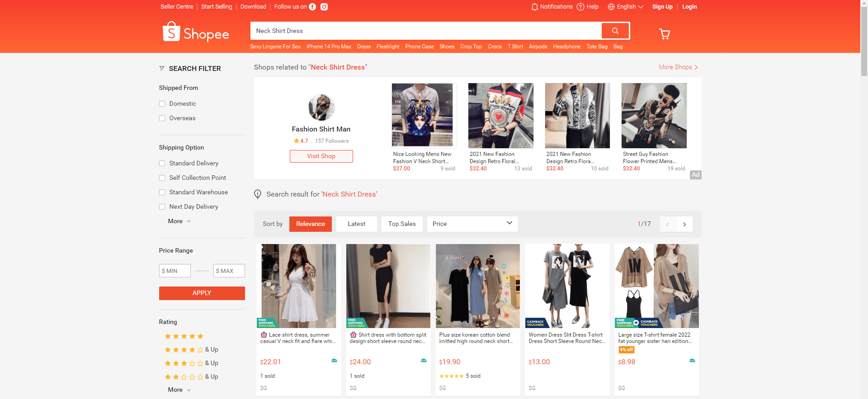Click the Shopee logo

pyautogui.click(x=196, y=32)
